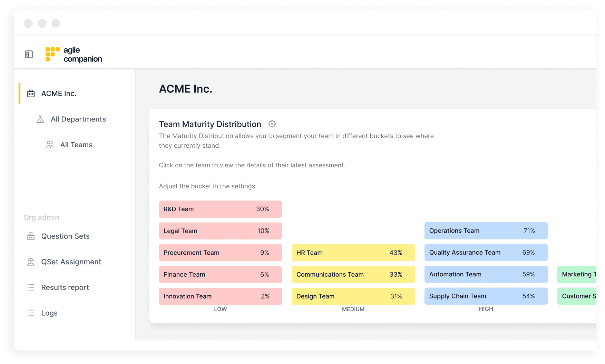Select All Departments in the tree
The image size is (605, 364).
[78, 119]
